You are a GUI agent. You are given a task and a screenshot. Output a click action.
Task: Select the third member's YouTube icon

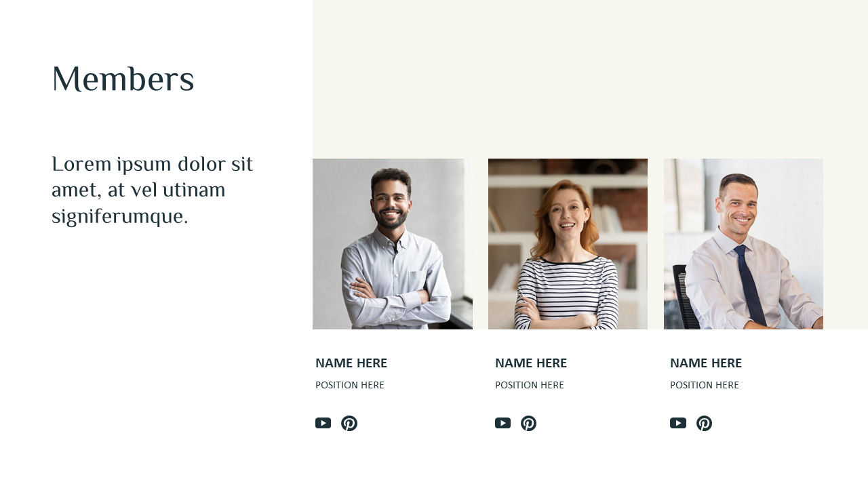[678, 423]
